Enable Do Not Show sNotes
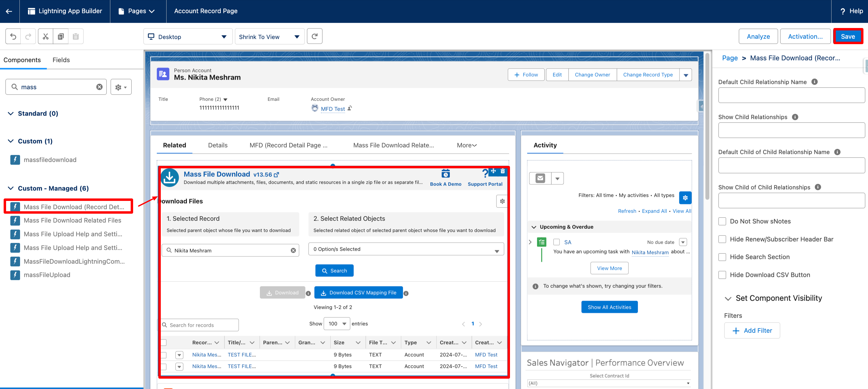 [x=722, y=221]
